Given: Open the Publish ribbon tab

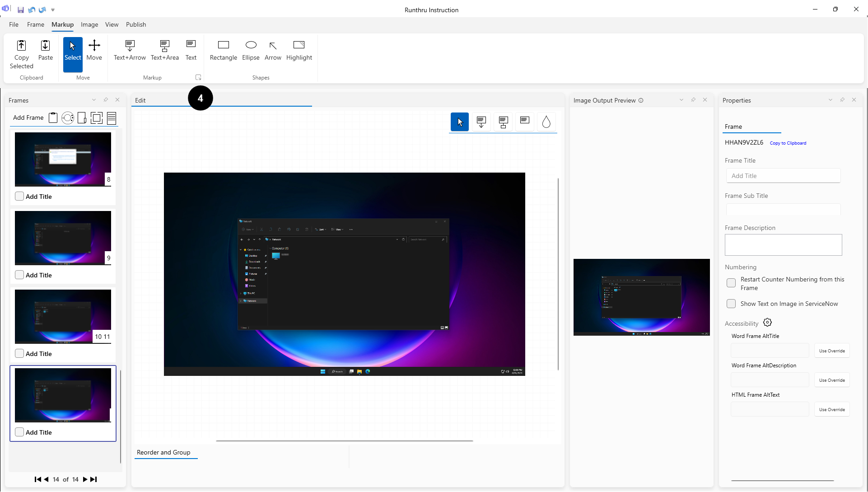Looking at the screenshot, I should tap(136, 24).
